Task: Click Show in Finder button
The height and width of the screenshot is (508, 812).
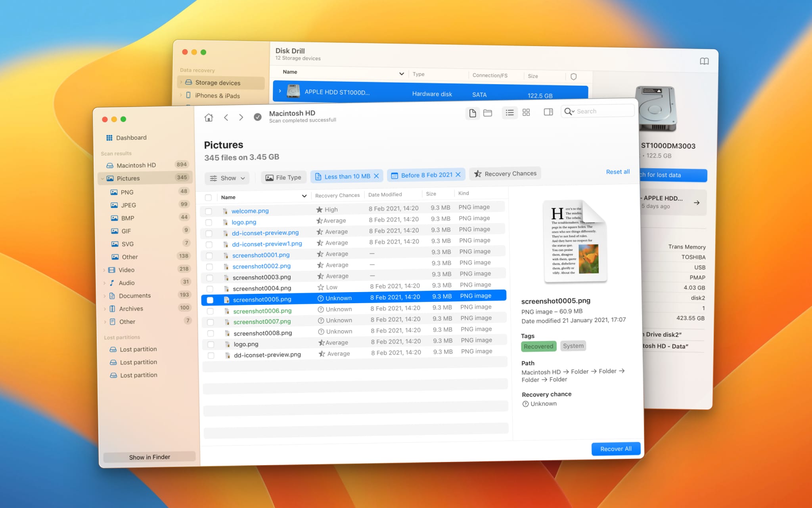Action: pos(149,457)
